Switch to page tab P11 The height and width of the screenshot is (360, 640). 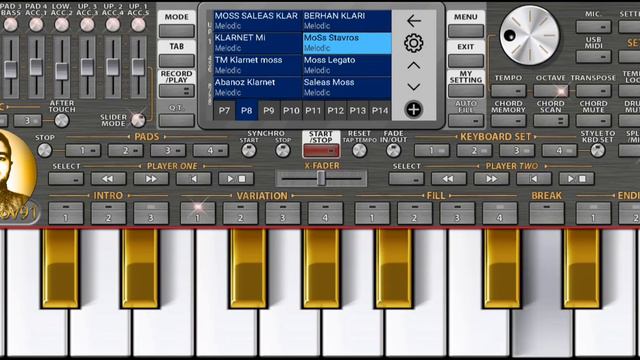(313, 111)
